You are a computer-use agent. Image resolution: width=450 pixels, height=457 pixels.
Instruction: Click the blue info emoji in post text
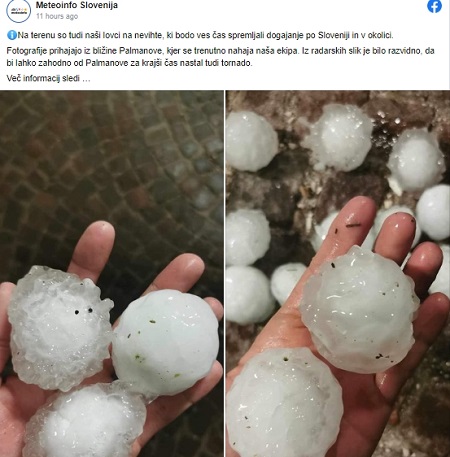coord(12,35)
